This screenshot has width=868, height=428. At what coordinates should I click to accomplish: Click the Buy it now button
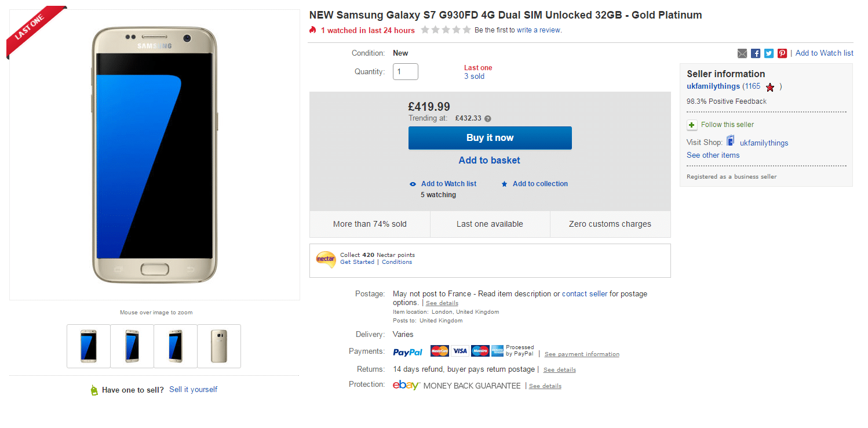[x=490, y=138]
